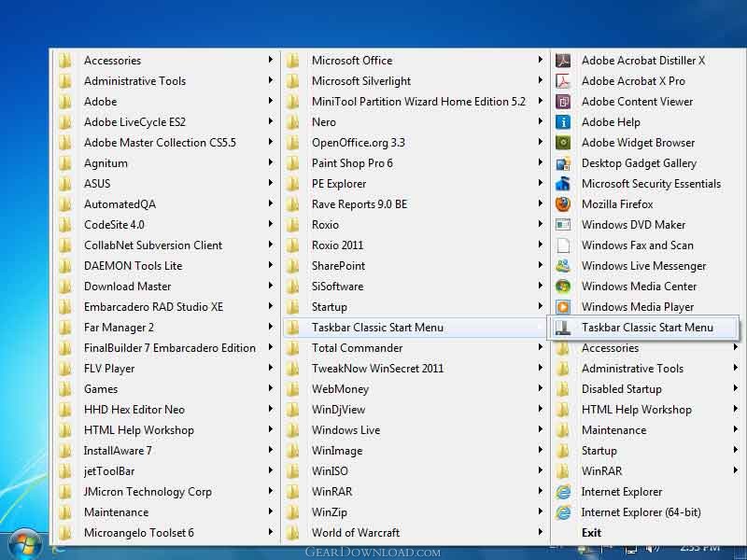Viewport: 747px width, 560px height.
Task: Click the Games folder icon
Action: coord(64,389)
